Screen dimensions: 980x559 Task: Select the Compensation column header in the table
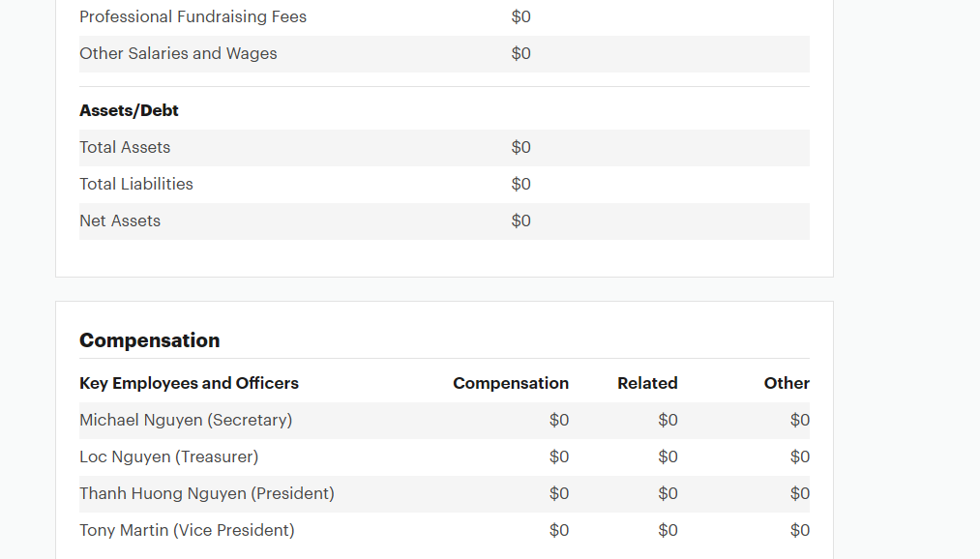point(511,383)
